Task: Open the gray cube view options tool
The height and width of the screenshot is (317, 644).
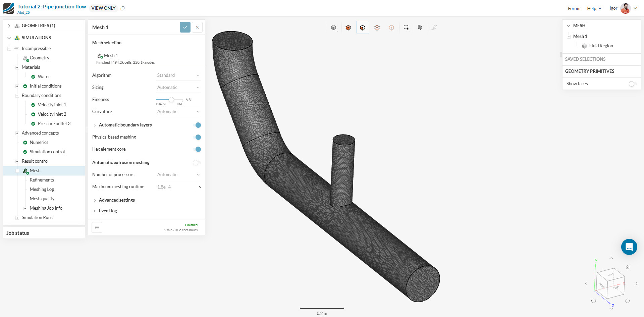Action: point(334,28)
